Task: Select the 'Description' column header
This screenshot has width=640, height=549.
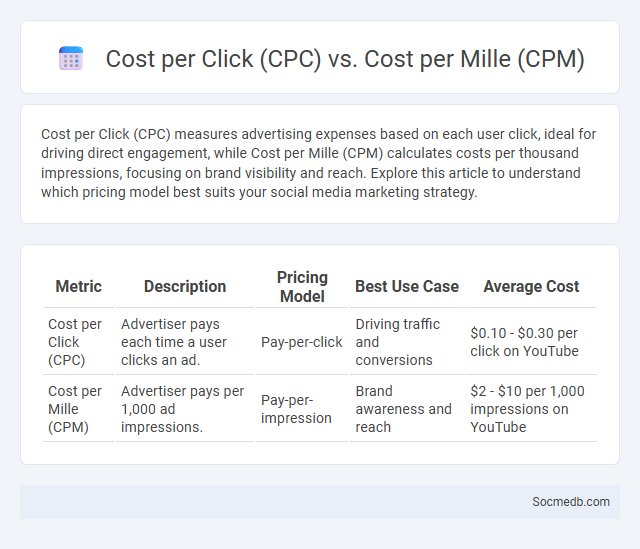Action: (x=185, y=287)
